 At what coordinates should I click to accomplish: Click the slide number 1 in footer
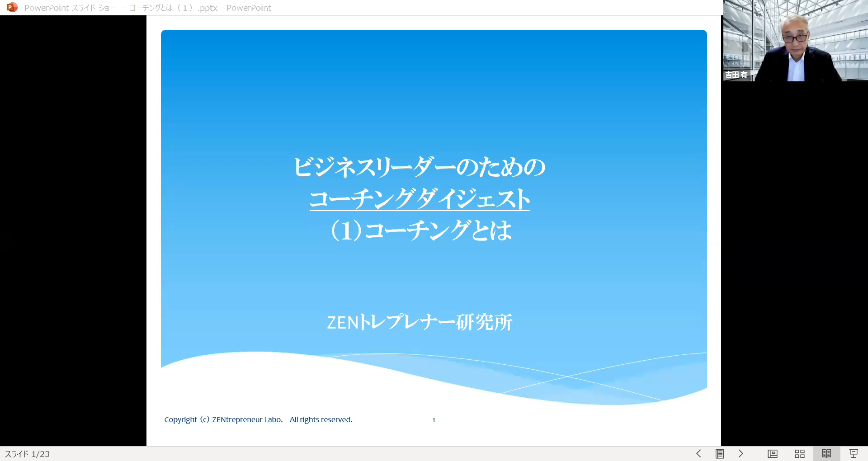tap(434, 420)
